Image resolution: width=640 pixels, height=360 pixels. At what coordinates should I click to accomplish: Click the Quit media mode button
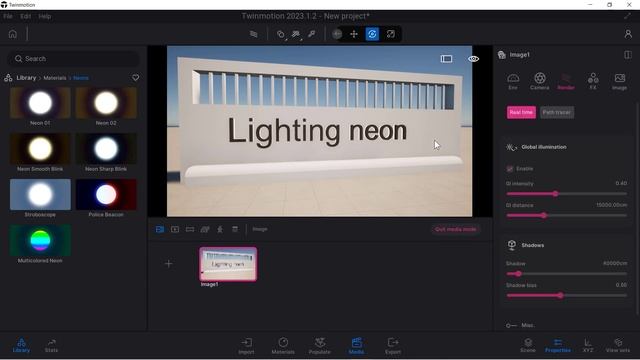(456, 229)
